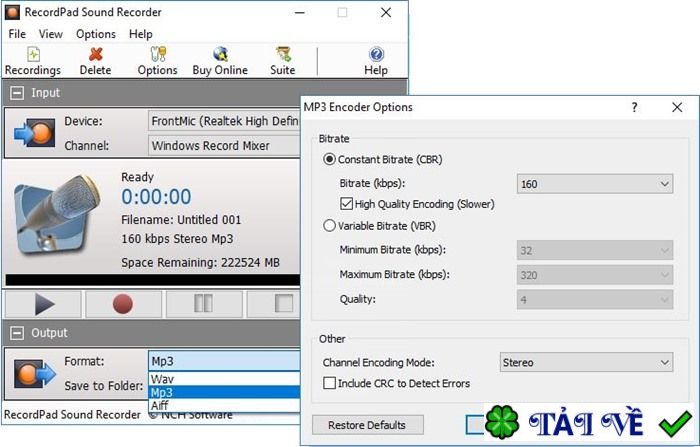This screenshot has height=447, width=700.
Task: Open the Channel dropdown showing Windows Record Mixer
Action: 224,146
